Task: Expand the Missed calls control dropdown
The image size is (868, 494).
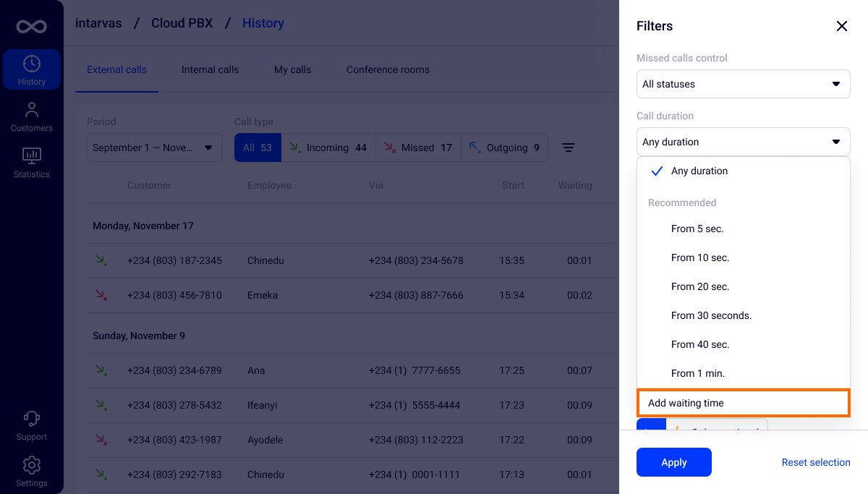Action: tap(743, 84)
